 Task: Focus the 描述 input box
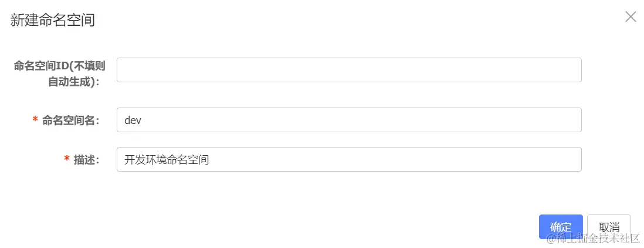[349, 159]
